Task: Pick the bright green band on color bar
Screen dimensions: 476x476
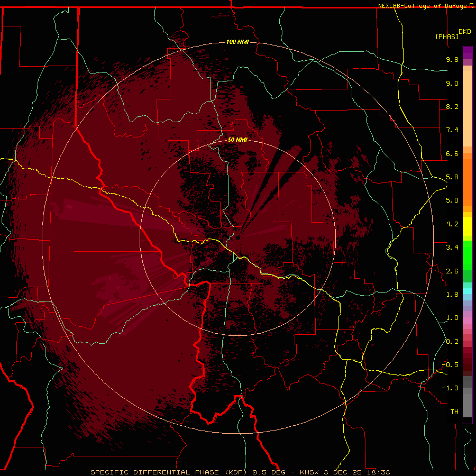Action: click(467, 255)
